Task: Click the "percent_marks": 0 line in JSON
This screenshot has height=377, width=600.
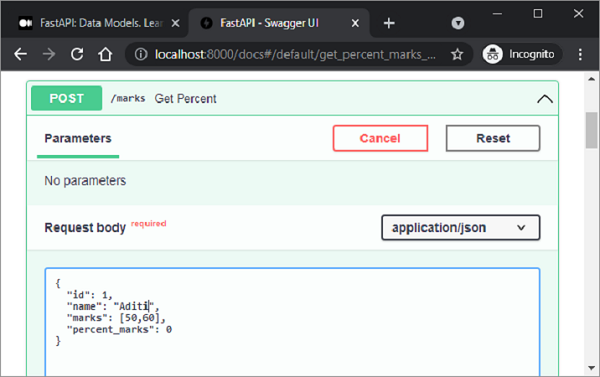Action: click(119, 330)
